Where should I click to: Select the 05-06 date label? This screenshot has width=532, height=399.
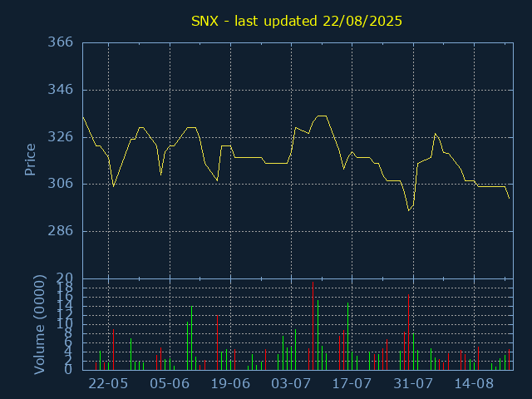point(170,384)
